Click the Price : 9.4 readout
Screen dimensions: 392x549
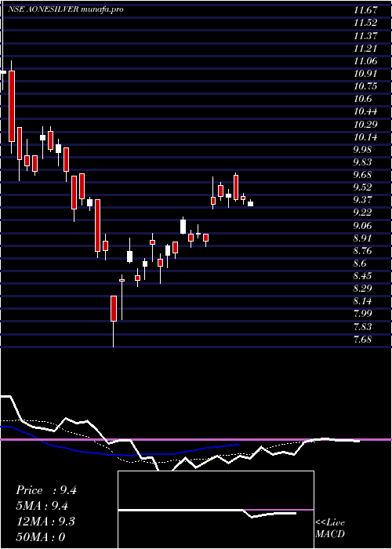(45, 490)
